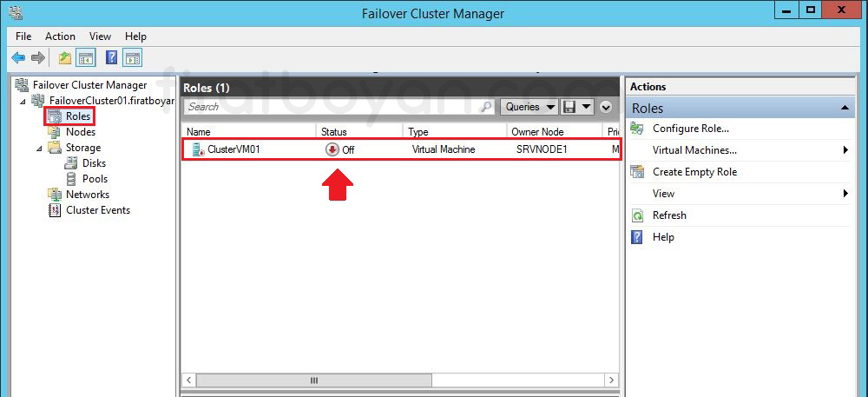This screenshot has height=397, width=868.
Task: Expand the View submenu arrow in Actions
Action: coord(845,193)
